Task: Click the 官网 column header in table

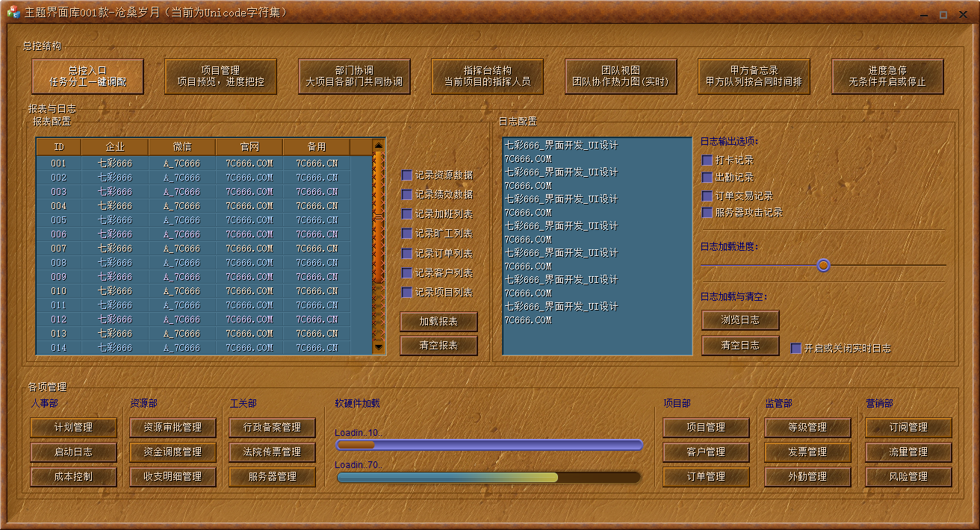Action: click(249, 147)
